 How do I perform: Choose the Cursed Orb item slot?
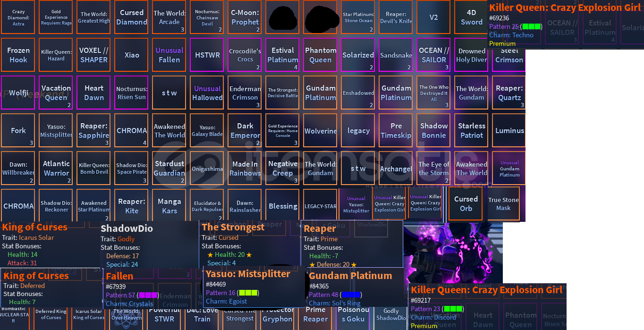click(466, 203)
